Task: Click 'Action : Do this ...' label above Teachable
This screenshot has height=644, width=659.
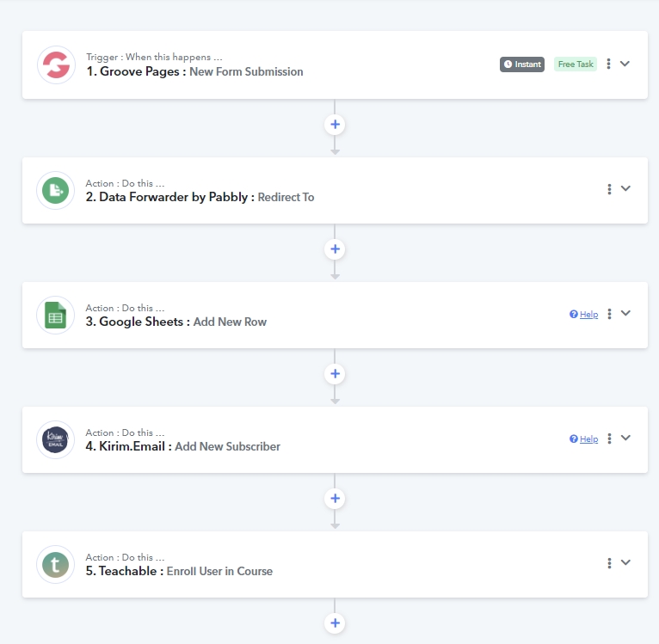Action: click(125, 558)
